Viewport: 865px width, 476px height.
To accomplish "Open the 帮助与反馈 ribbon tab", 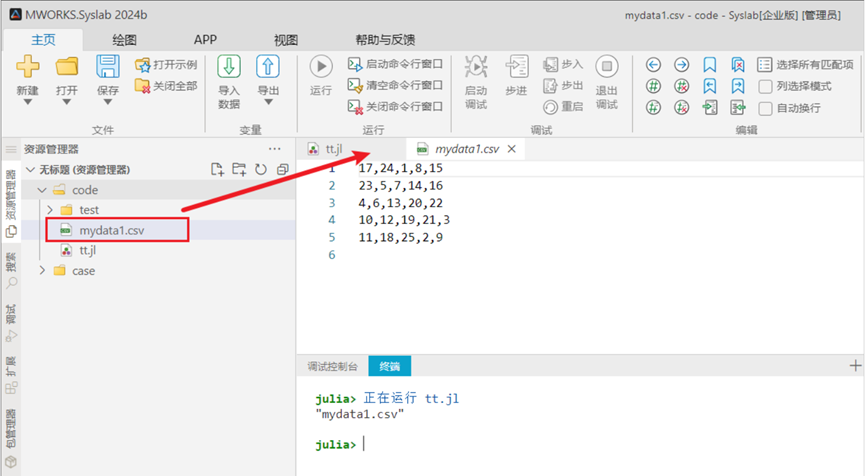I will [x=385, y=40].
